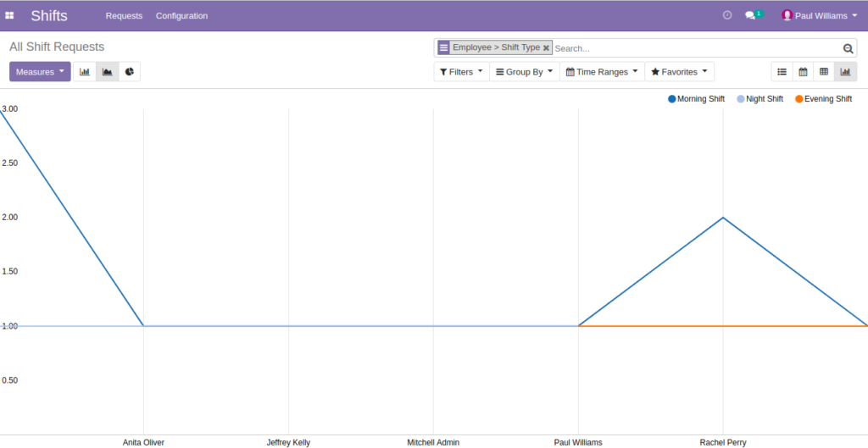Remove the Employee > Shift Type facet
The width and height of the screenshot is (868, 448).
[x=547, y=48]
